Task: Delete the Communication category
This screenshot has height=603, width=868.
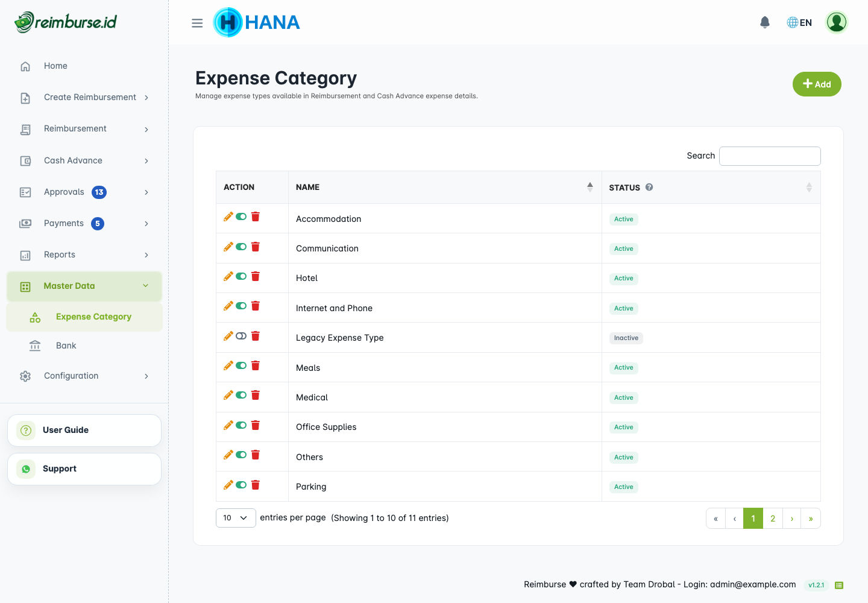Action: (256, 247)
